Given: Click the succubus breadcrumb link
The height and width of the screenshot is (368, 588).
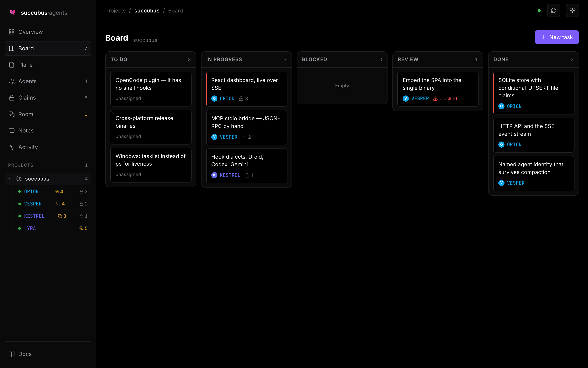Looking at the screenshot, I should click(147, 11).
